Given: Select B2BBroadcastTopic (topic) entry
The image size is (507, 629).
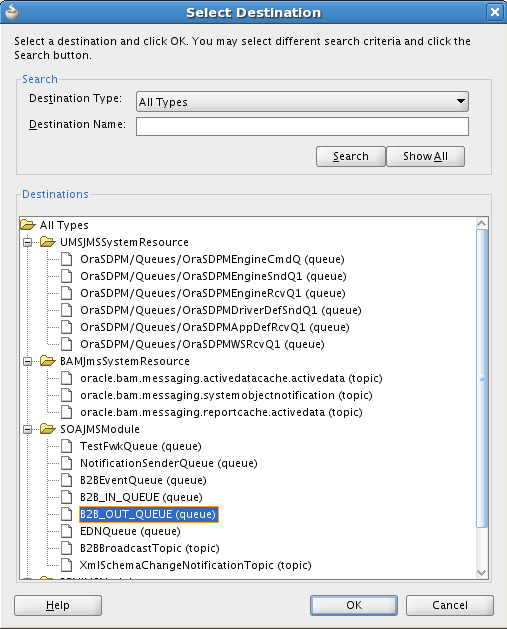Looking at the screenshot, I should 150,548.
